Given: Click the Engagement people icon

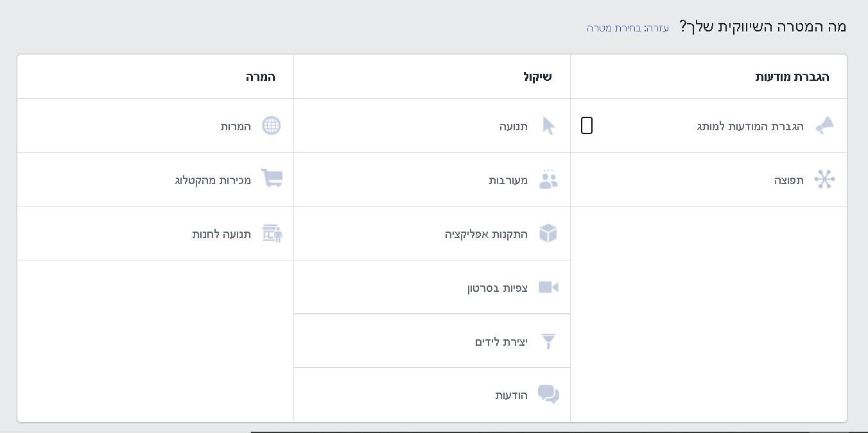Looking at the screenshot, I should coord(548,180).
